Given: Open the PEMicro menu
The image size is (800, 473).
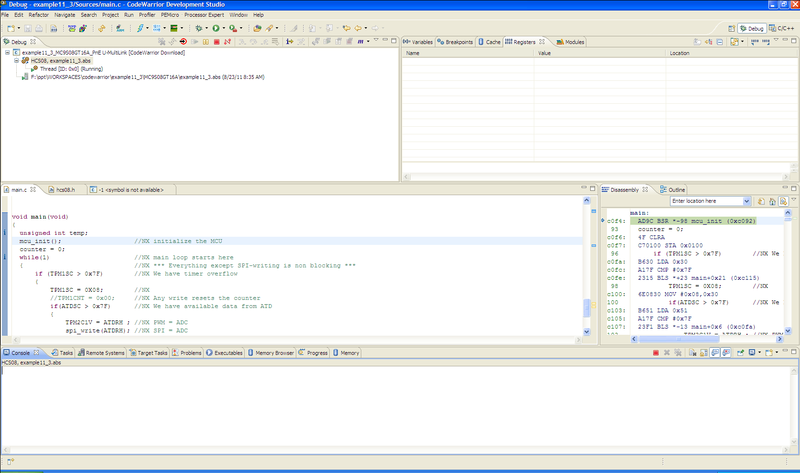Looking at the screenshot, I should (x=170, y=15).
